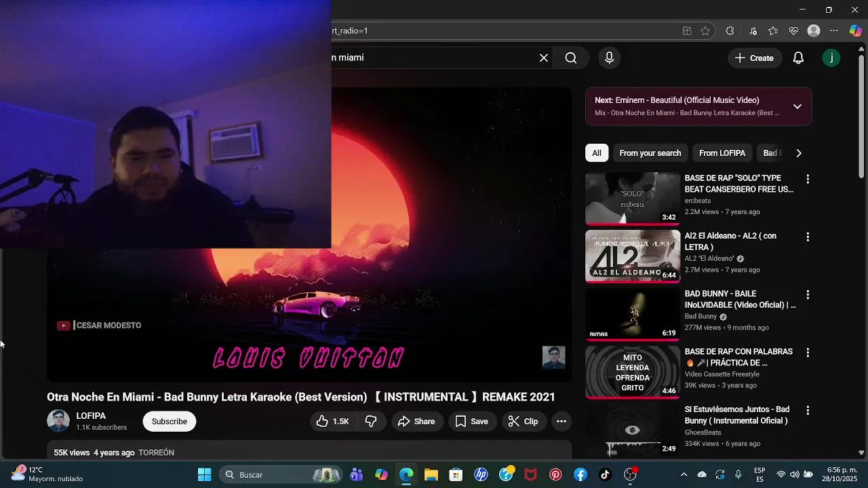
Task: Create a clip of the video
Action: [524, 422]
